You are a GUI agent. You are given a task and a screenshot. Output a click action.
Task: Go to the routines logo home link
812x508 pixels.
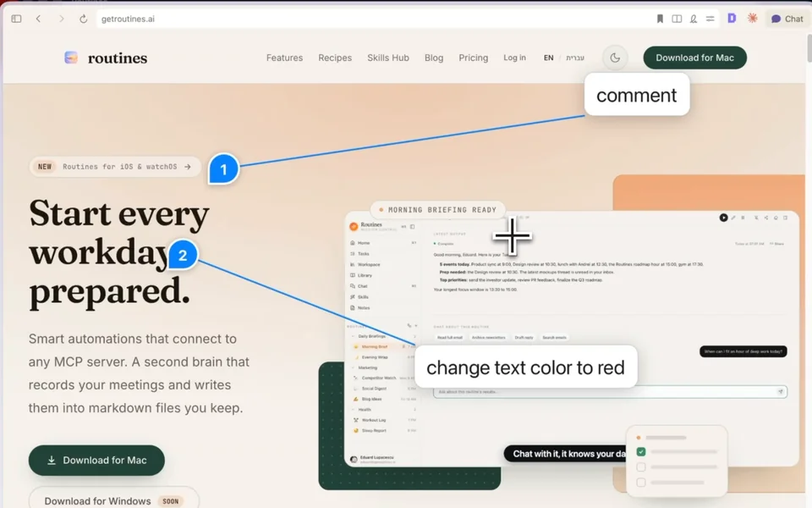pos(106,58)
